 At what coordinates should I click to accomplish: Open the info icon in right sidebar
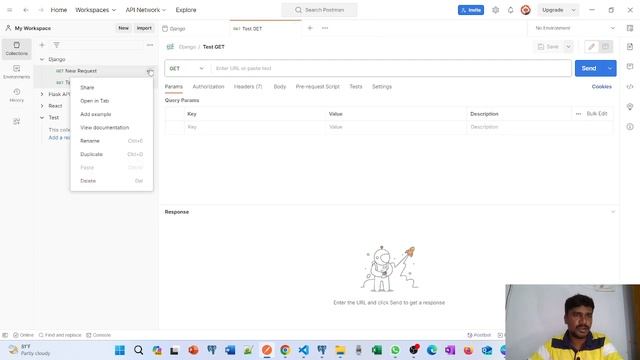(630, 127)
